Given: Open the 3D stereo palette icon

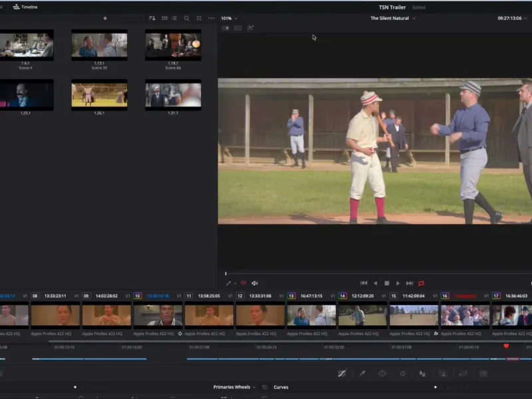Looking at the screenshot, I should point(483,374).
